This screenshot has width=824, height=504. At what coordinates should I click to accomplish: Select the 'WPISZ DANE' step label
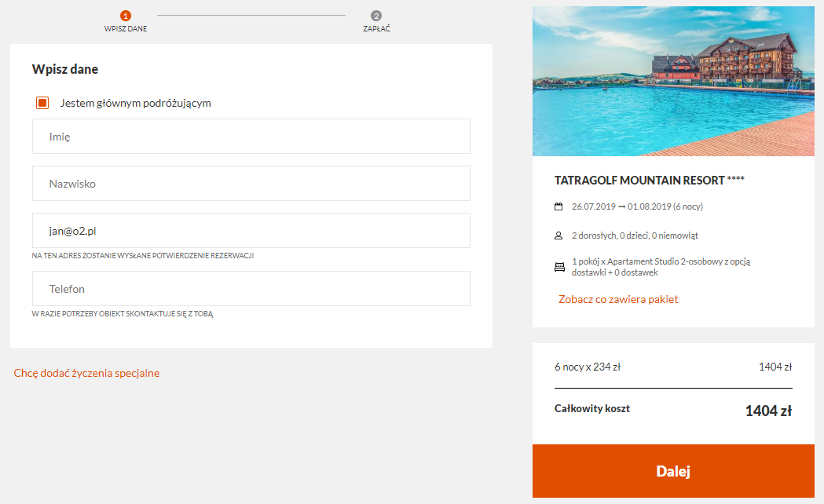coord(126,29)
